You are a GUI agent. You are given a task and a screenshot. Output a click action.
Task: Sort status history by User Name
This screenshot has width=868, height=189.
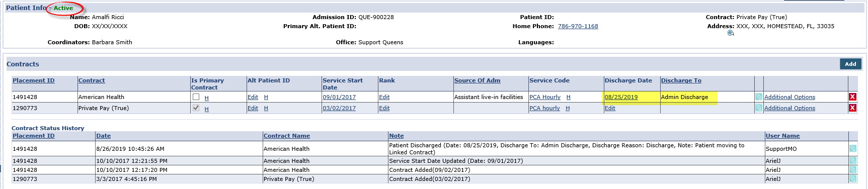782,136
